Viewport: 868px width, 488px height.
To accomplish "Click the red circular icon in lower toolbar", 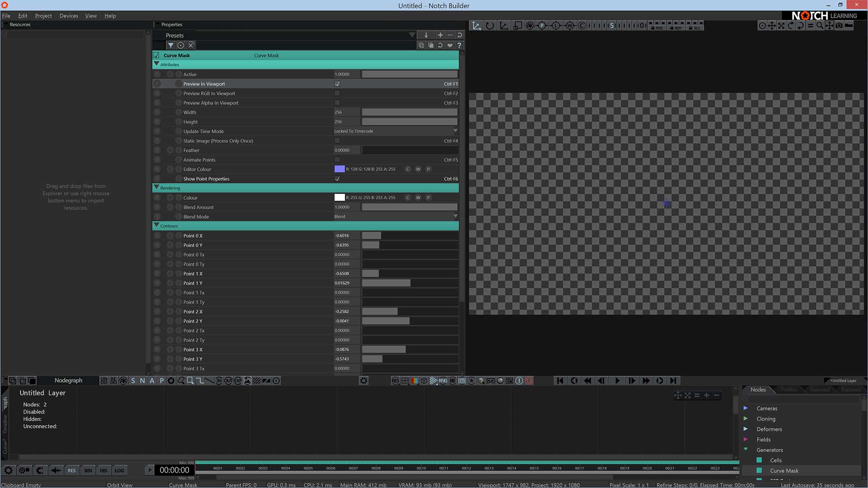I will pyautogui.click(x=529, y=381).
